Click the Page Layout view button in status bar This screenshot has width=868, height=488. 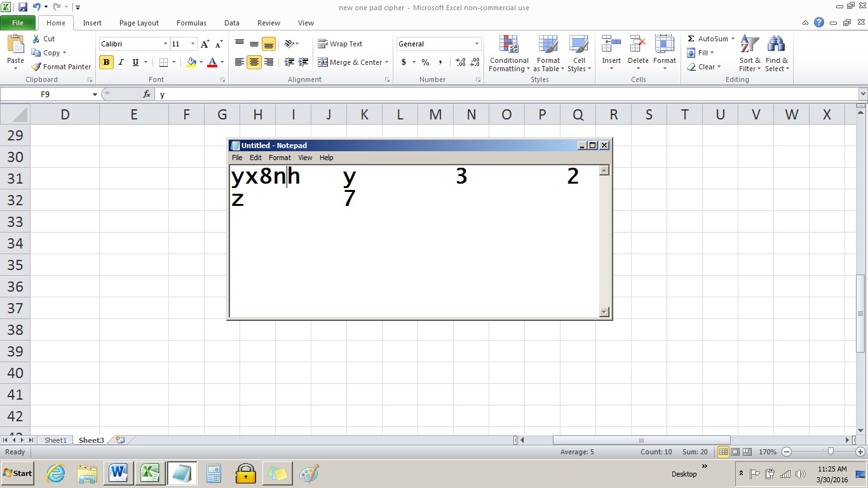point(735,452)
